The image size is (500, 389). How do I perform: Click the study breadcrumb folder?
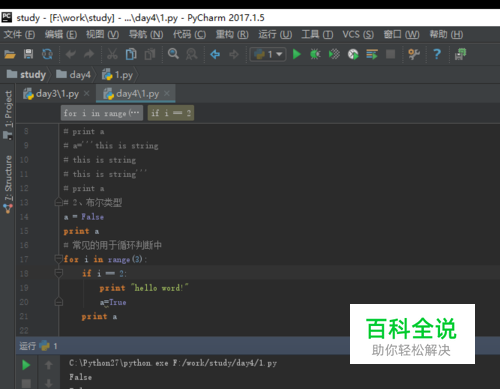26,74
